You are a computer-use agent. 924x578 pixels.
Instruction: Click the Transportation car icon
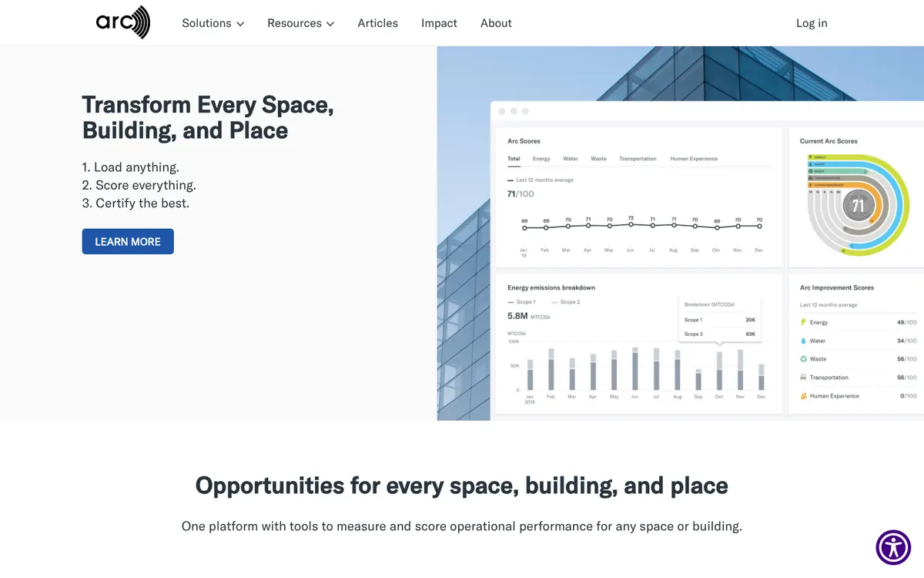[x=804, y=378]
